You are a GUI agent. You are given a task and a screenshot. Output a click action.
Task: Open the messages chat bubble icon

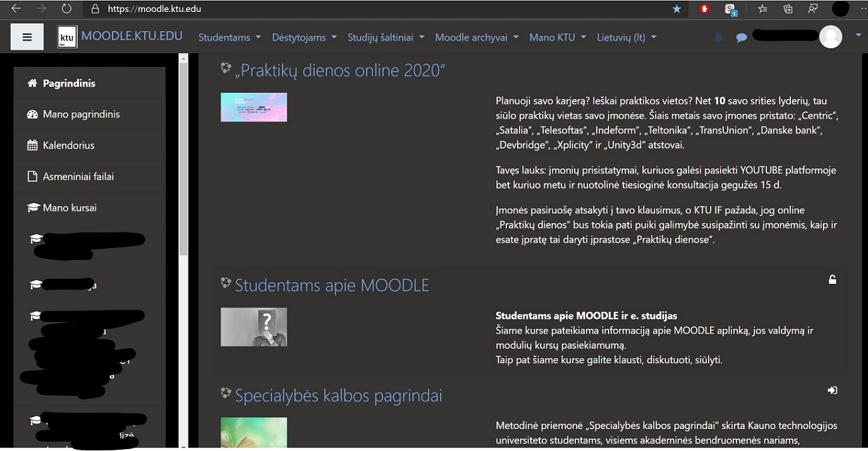click(x=741, y=38)
